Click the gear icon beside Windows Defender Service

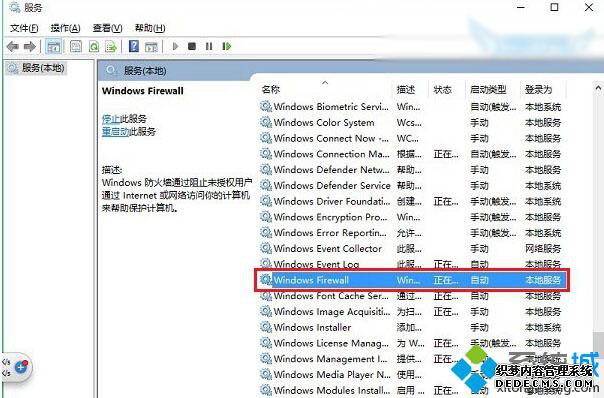coord(266,186)
